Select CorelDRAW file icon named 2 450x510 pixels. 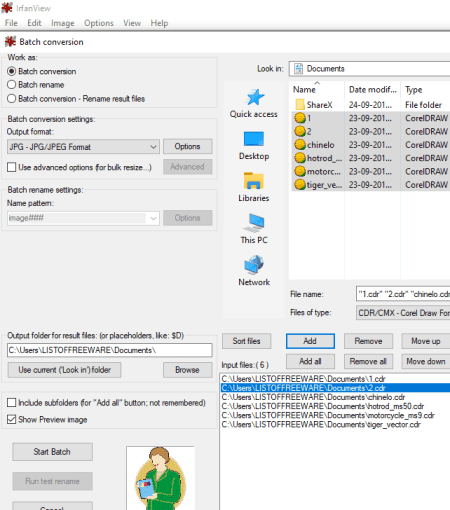(300, 131)
